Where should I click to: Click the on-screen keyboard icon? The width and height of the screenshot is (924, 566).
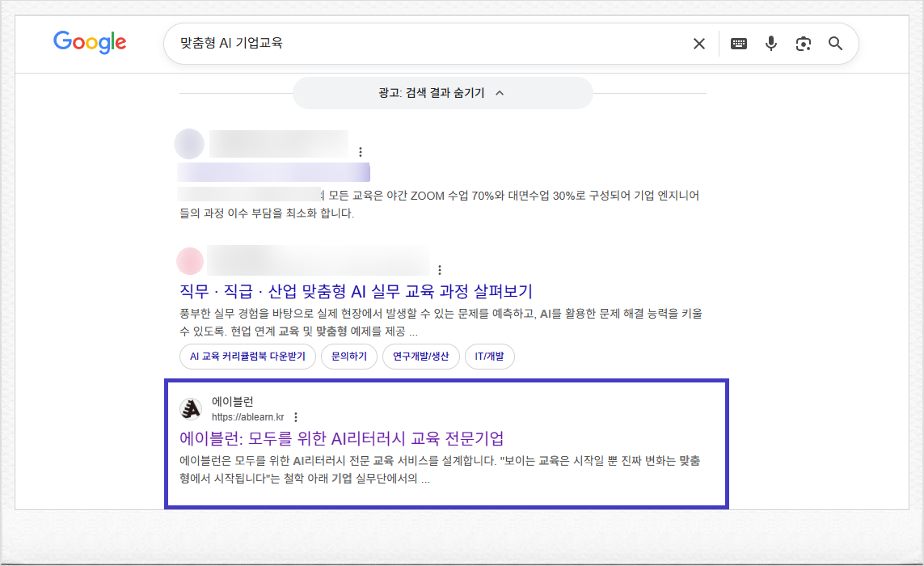coord(738,44)
